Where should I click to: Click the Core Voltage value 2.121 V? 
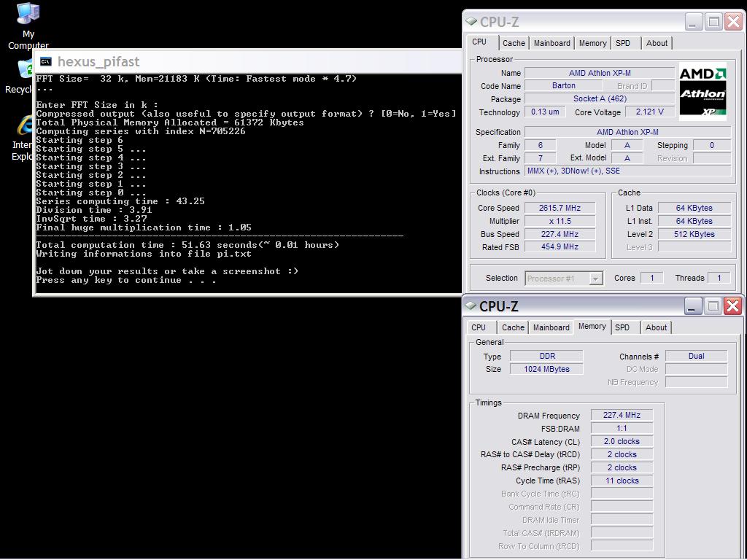650,112
